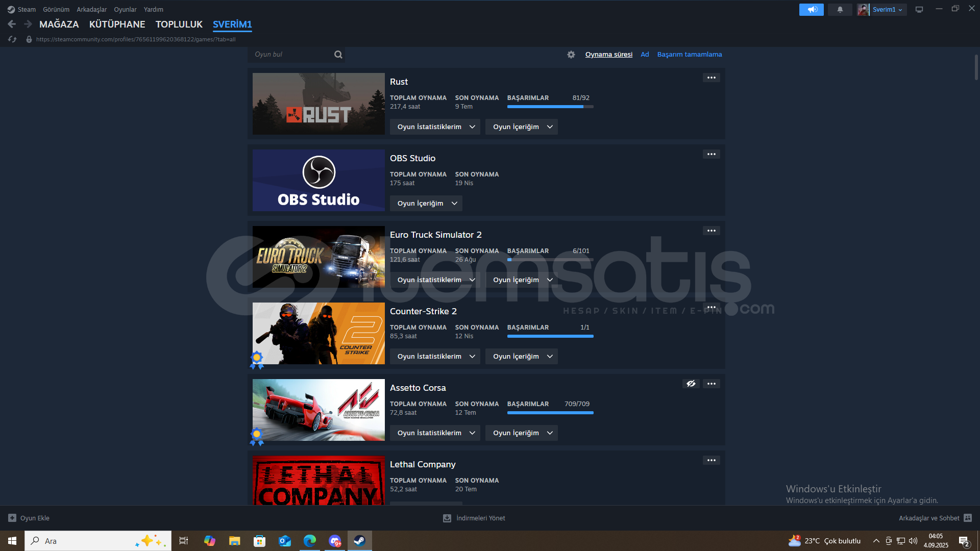Open Task View on the taskbar

tap(184, 541)
